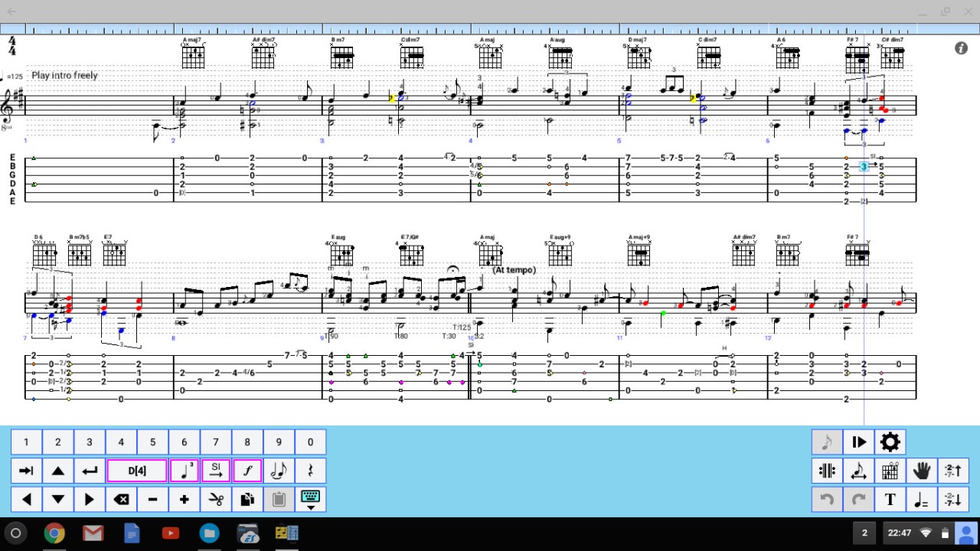Toggle the slide (Sl) effect button
Screen dimensions: 980x551
[x=216, y=471]
